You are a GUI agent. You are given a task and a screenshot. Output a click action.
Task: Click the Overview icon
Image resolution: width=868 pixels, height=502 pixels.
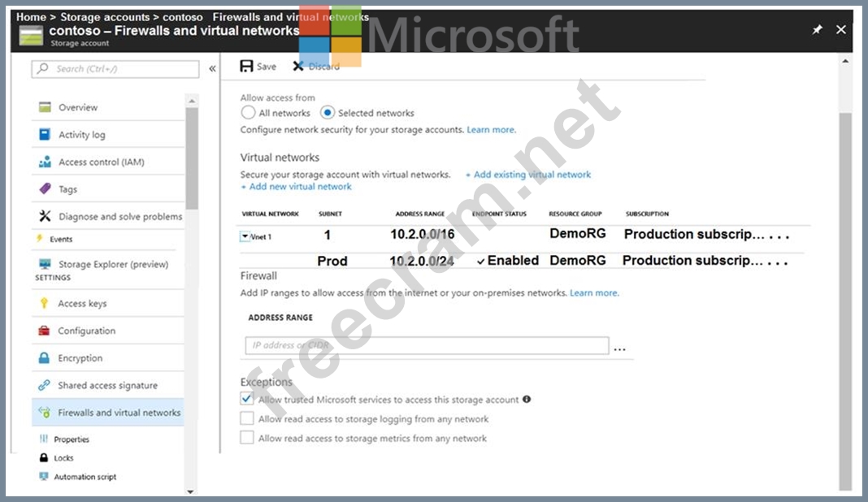point(45,107)
